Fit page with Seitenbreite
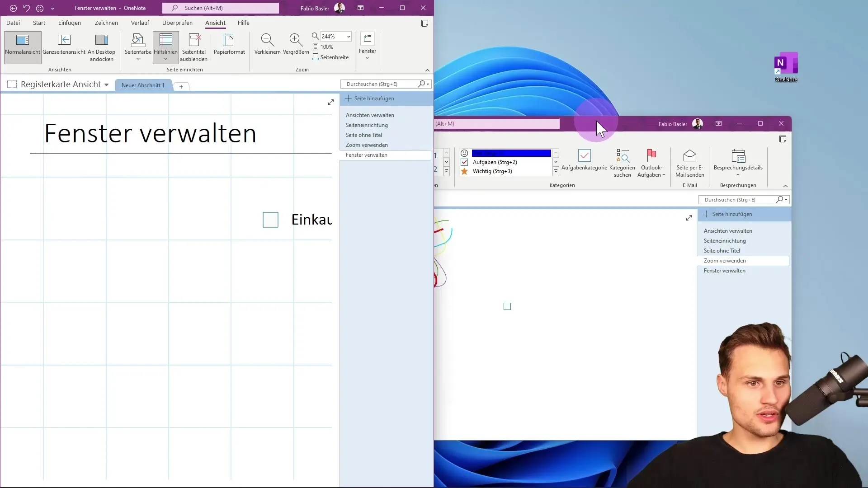This screenshot has width=868, height=488. click(330, 57)
